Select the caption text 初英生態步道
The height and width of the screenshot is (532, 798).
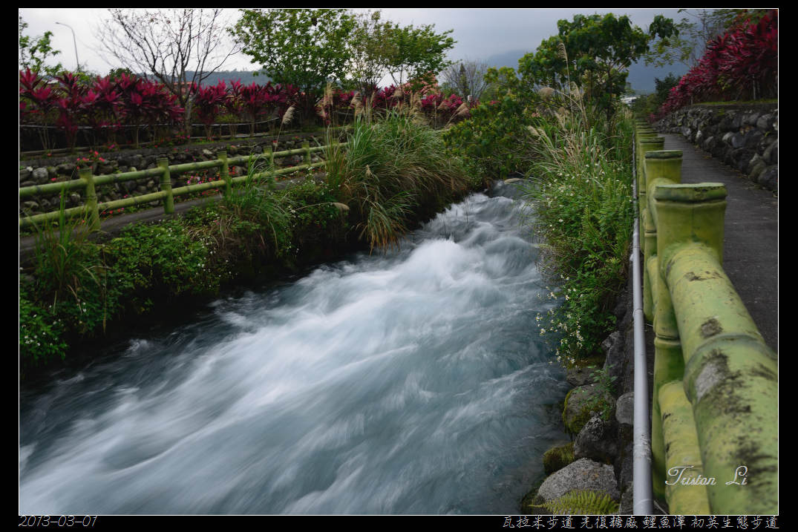point(734,522)
